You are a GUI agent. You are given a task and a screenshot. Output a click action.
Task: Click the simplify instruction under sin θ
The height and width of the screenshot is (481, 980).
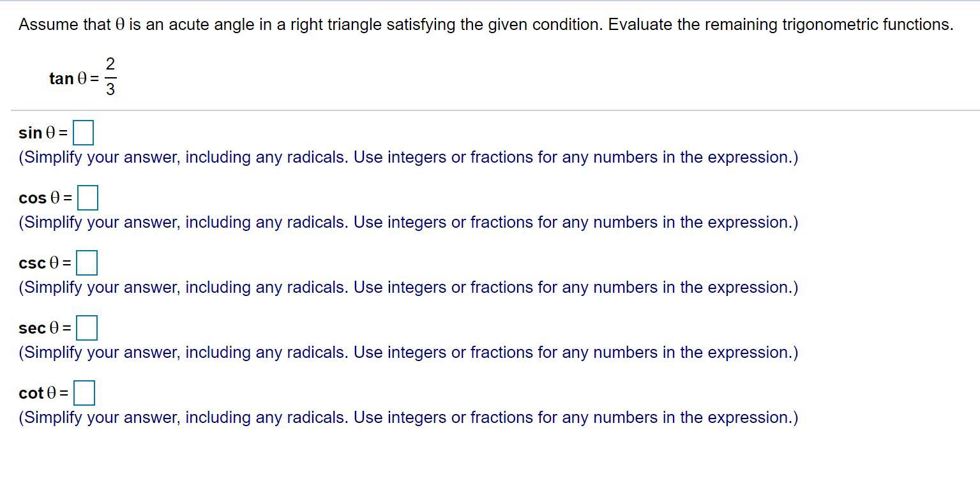pyautogui.click(x=408, y=158)
